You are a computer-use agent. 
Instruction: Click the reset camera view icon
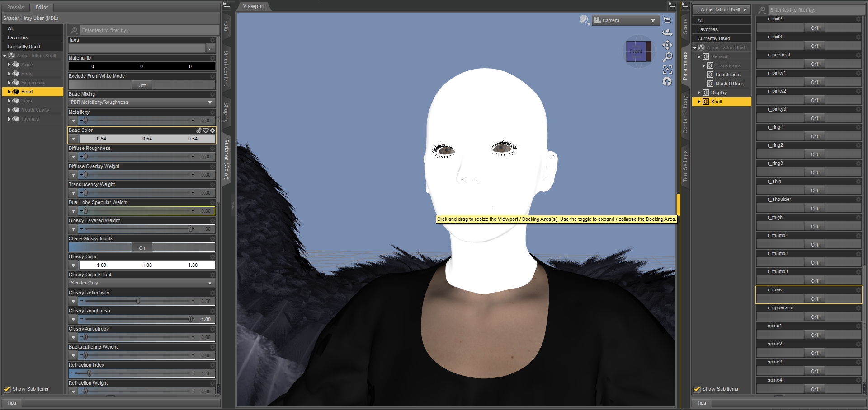coord(667,81)
